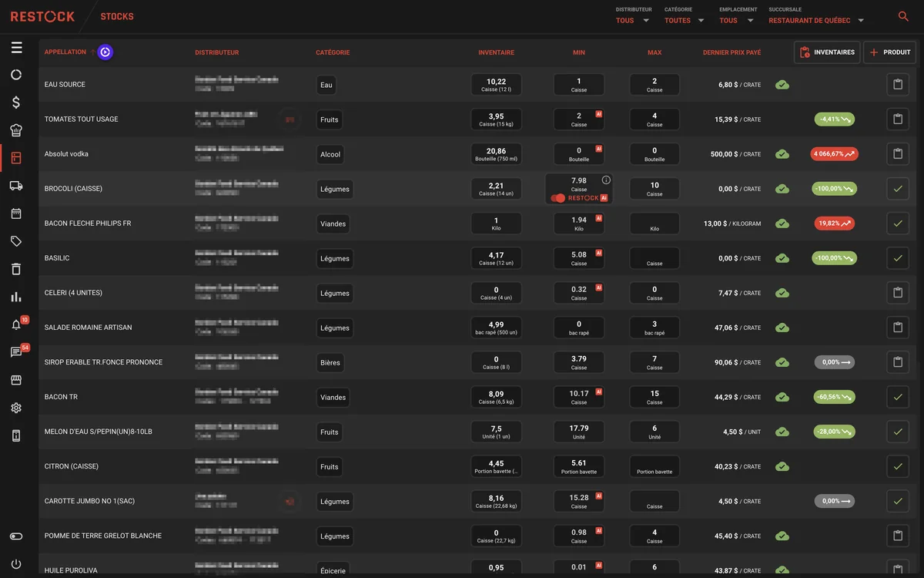This screenshot has width=924, height=578.
Task: Click the AI badge on TOMATES min cell
Action: [598, 114]
